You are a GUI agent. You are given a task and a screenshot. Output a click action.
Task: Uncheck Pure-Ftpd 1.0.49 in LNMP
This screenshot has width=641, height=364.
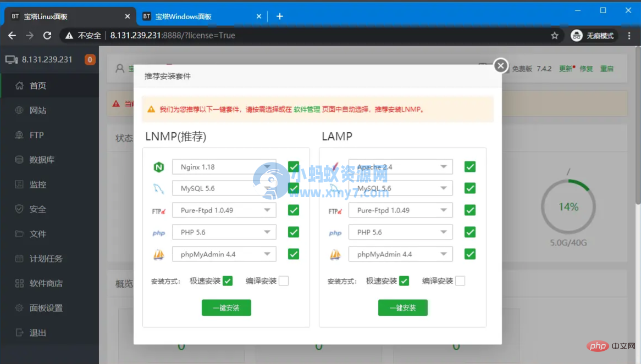click(294, 210)
